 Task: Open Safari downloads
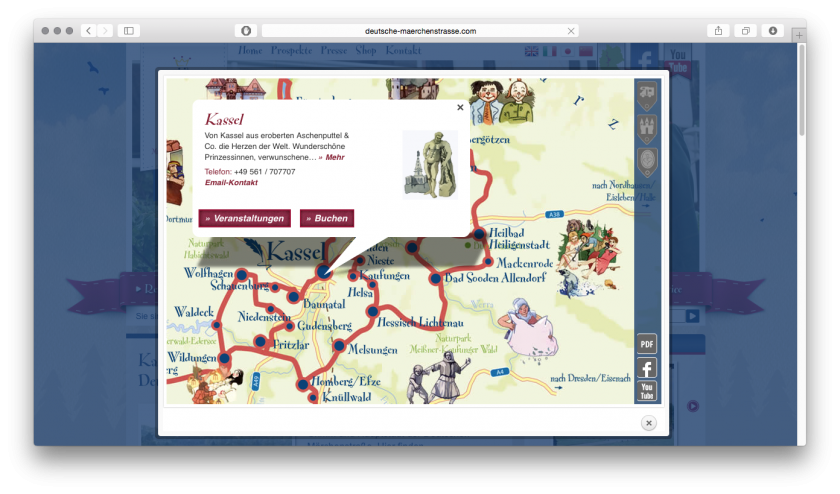click(x=772, y=31)
